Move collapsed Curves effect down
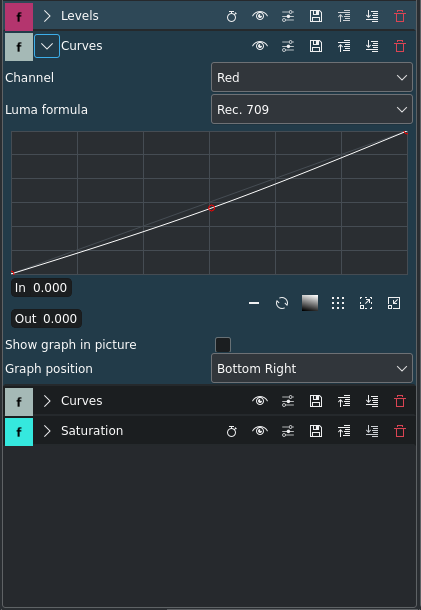 tap(372, 401)
